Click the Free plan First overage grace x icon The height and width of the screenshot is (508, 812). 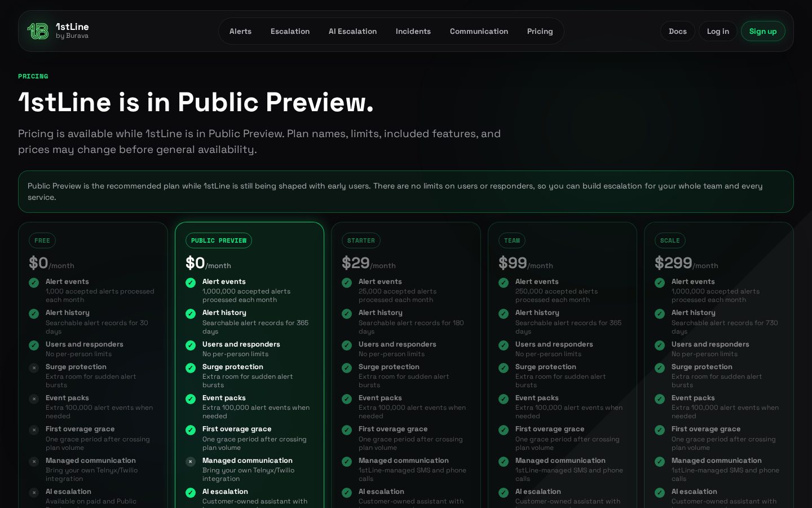click(34, 430)
